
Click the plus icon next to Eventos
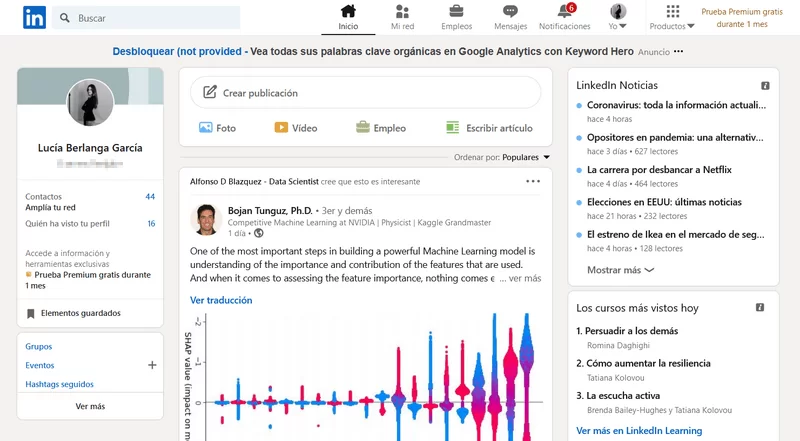[x=152, y=365]
